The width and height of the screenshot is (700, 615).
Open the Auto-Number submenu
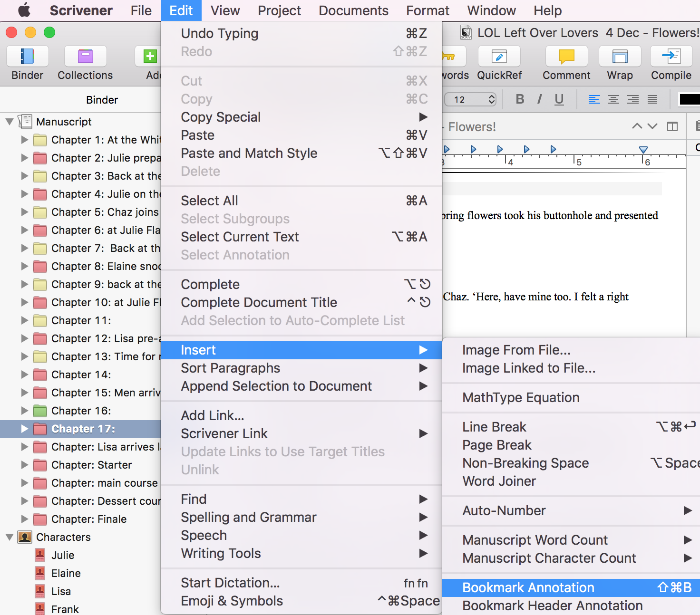[571, 511]
